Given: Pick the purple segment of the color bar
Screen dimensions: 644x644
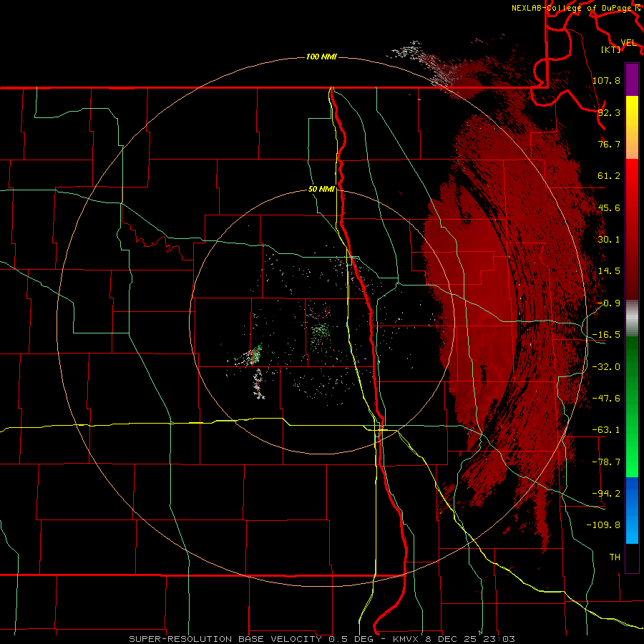Looking at the screenshot, I should coord(632,79).
